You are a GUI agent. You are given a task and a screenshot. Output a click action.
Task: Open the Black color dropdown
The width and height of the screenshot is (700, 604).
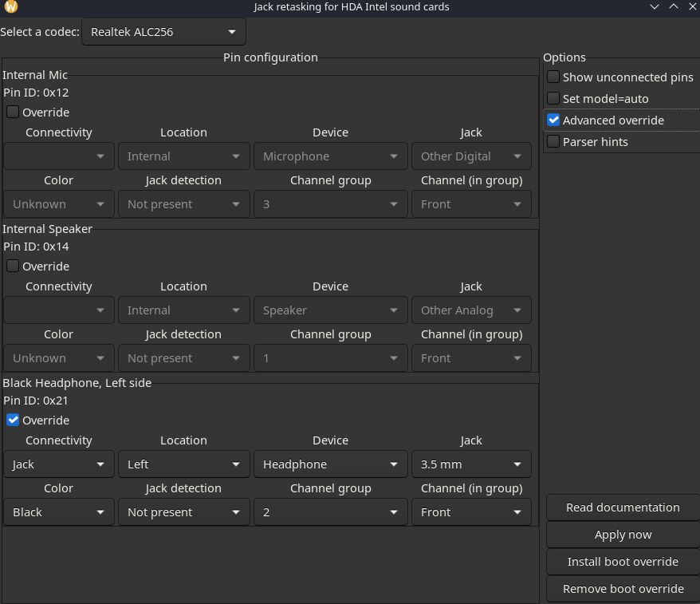click(x=59, y=512)
